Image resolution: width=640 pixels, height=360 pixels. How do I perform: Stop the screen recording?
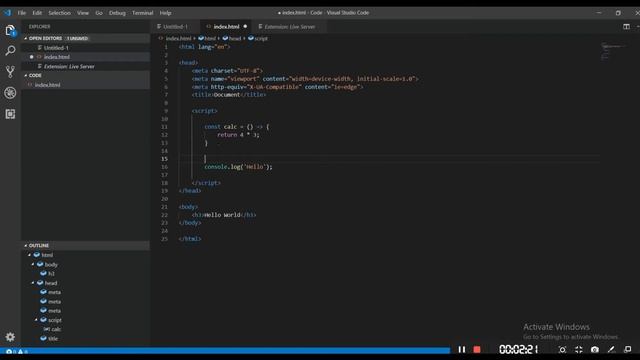[x=477, y=350]
